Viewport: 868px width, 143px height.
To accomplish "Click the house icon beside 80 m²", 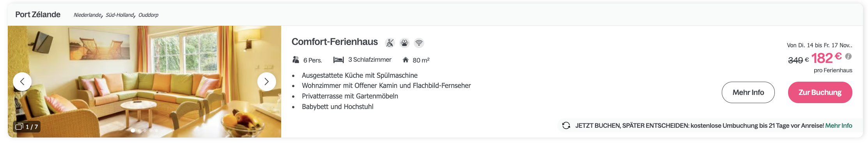I will (x=406, y=60).
